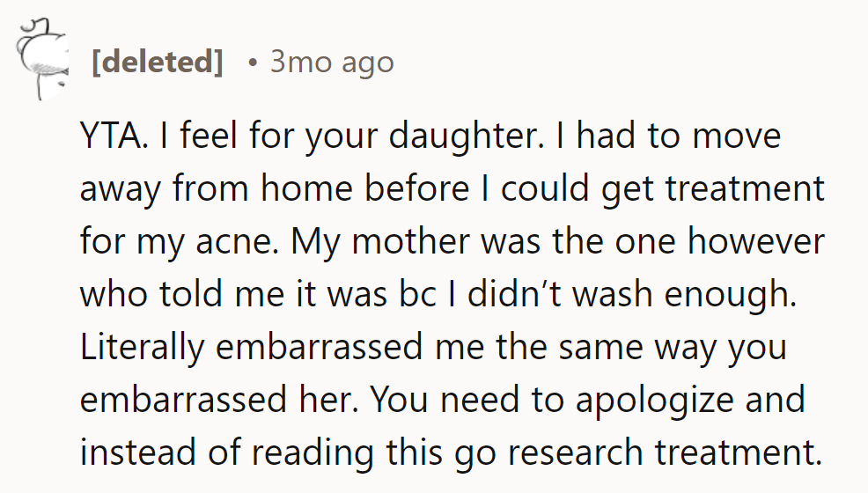The height and width of the screenshot is (493, 868).
Task: Click the "YTA." verdict at comment start
Action: click(112, 138)
